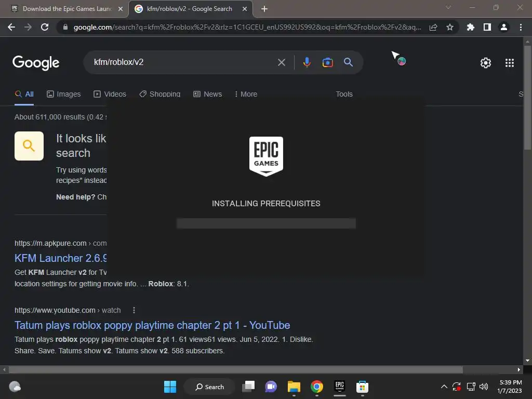Click the Epic Games logo in installer
This screenshot has height=399, width=532.
266,156
